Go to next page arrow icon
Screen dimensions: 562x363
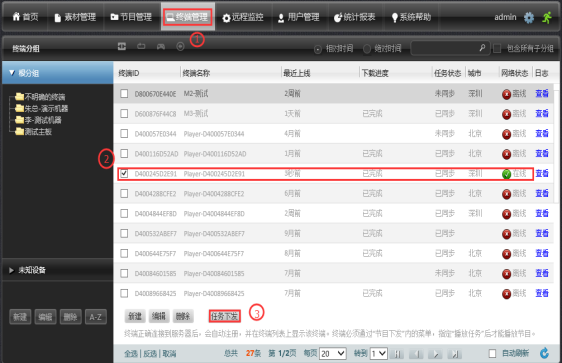click(x=435, y=354)
